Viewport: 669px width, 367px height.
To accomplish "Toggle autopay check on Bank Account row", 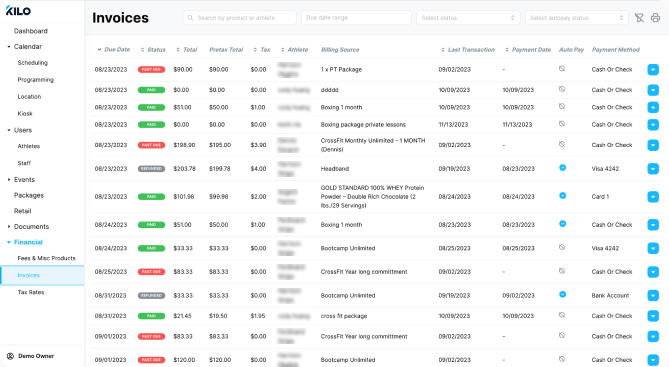I will click(562, 294).
